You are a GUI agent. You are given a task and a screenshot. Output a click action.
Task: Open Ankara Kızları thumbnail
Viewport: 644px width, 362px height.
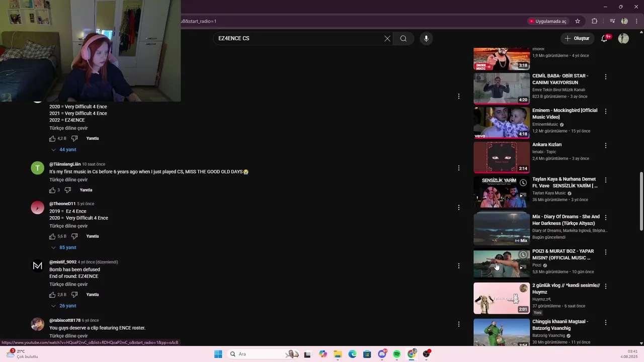(502, 157)
